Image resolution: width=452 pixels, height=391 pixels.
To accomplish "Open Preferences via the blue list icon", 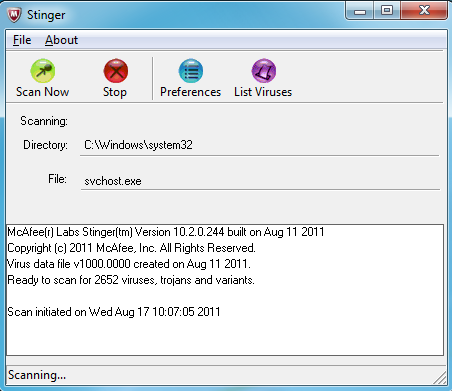I will 191,71.
